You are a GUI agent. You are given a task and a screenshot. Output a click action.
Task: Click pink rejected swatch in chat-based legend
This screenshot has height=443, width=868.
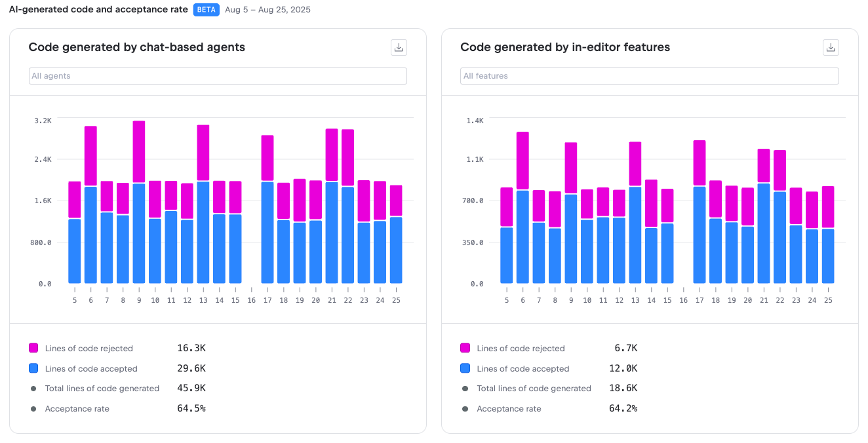[33, 348]
